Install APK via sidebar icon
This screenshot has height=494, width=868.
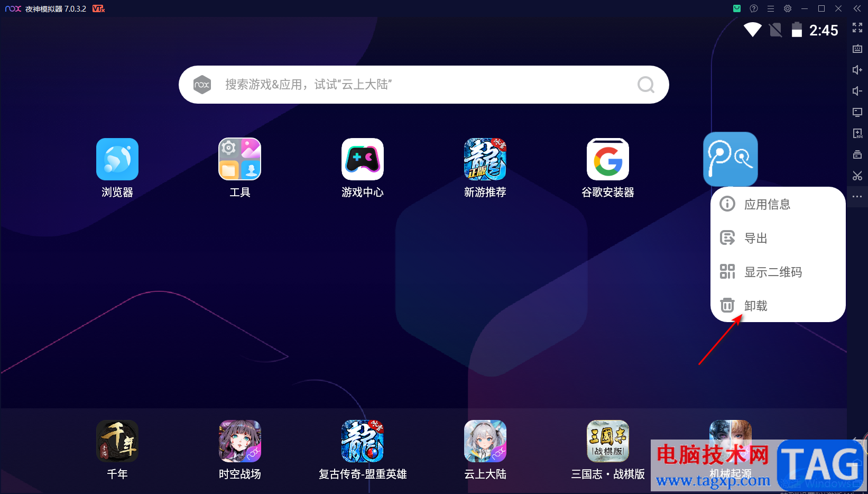pyautogui.click(x=857, y=133)
